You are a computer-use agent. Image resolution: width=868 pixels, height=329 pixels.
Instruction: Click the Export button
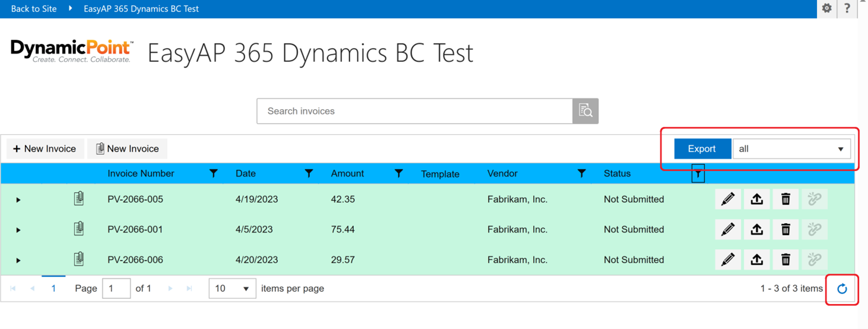702,148
